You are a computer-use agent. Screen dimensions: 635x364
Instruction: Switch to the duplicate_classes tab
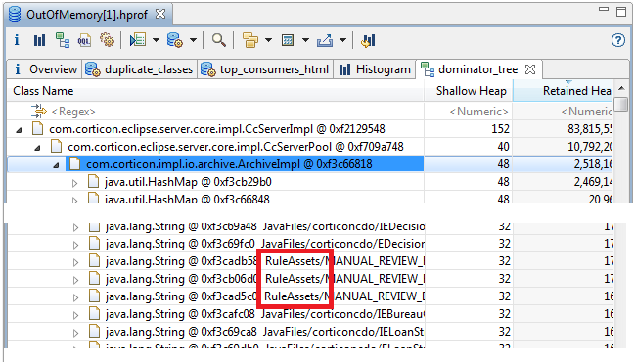pyautogui.click(x=139, y=69)
